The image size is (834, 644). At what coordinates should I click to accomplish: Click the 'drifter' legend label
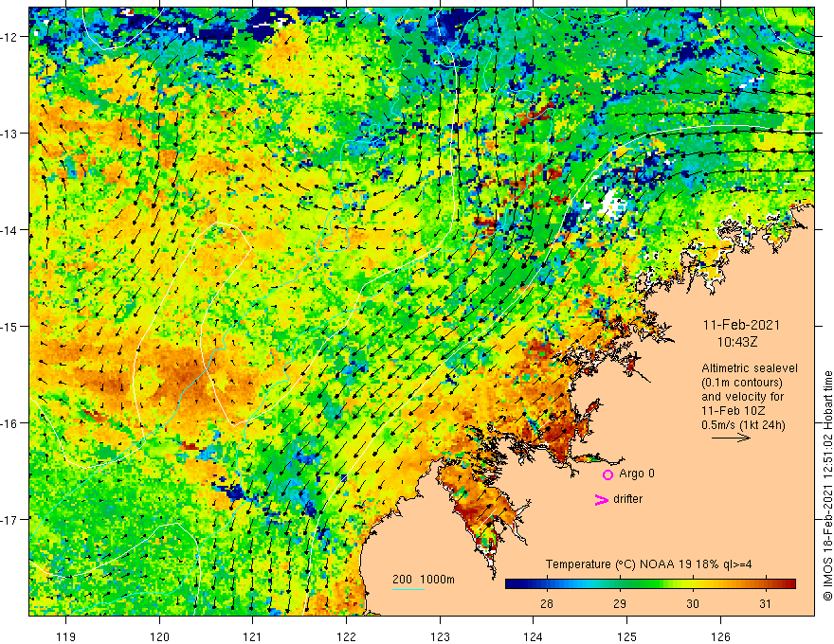click(x=627, y=499)
